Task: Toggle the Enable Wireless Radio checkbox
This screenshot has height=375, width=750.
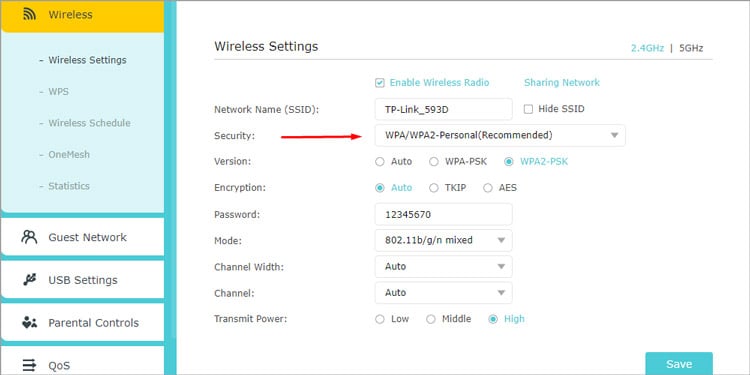Action: pyautogui.click(x=380, y=83)
